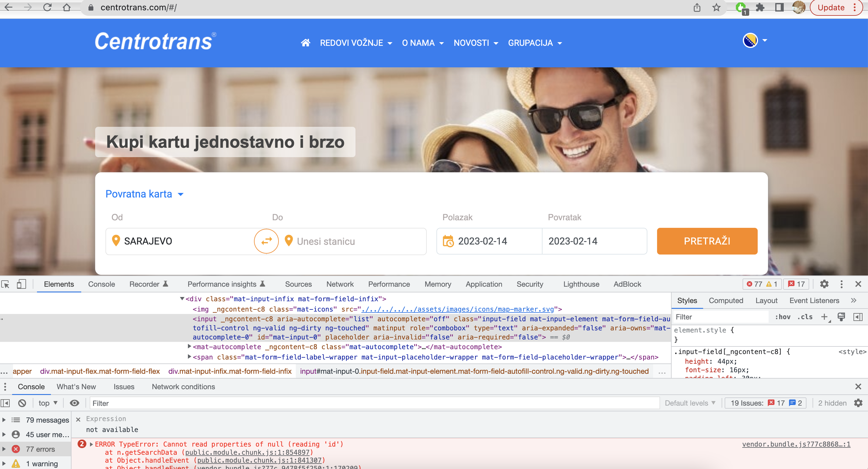Go back using the browser back arrow
Image resolution: width=868 pixels, height=469 pixels.
pyautogui.click(x=9, y=7)
